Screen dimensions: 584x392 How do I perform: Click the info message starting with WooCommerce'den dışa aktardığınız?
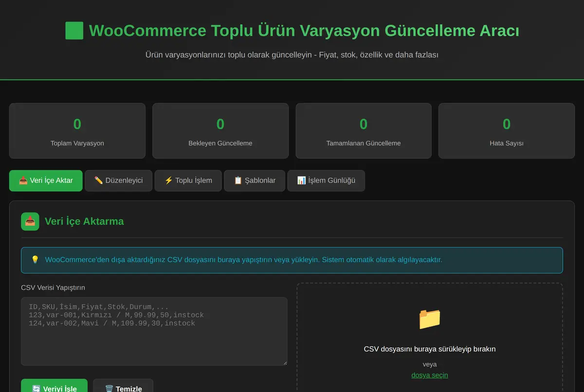pyautogui.click(x=243, y=260)
